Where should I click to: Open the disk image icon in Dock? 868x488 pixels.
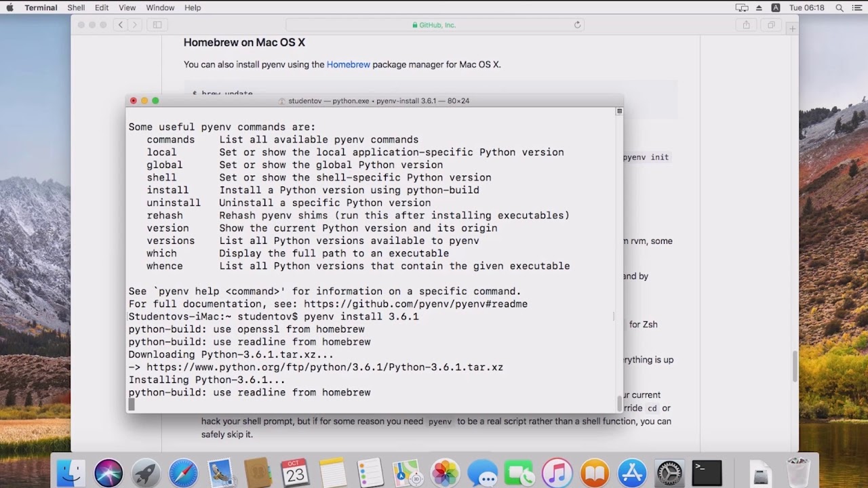point(761,472)
